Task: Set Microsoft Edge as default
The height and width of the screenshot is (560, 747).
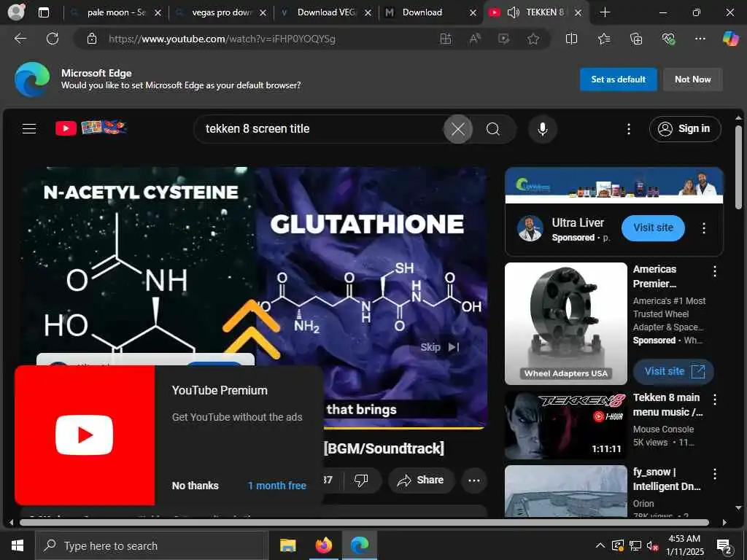Action: tap(618, 79)
